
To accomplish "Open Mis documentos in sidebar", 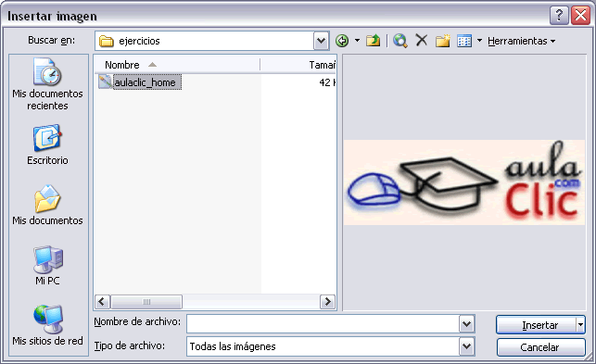I will click(47, 206).
